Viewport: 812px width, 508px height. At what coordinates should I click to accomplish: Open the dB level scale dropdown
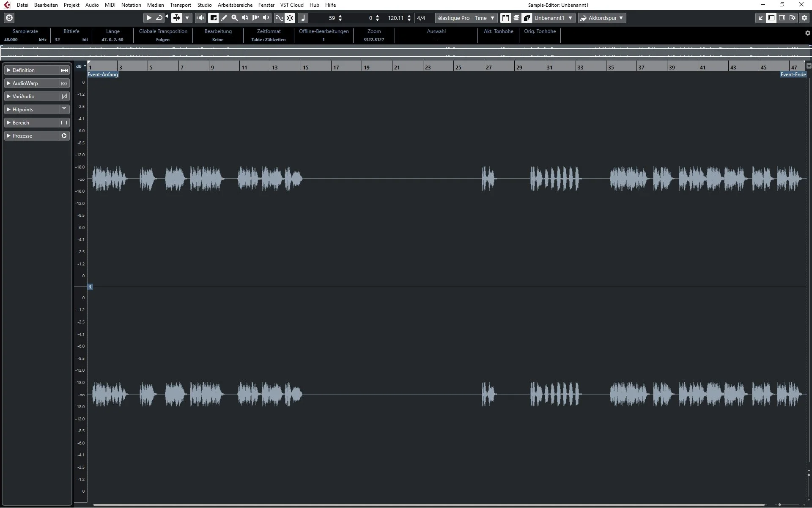80,66
